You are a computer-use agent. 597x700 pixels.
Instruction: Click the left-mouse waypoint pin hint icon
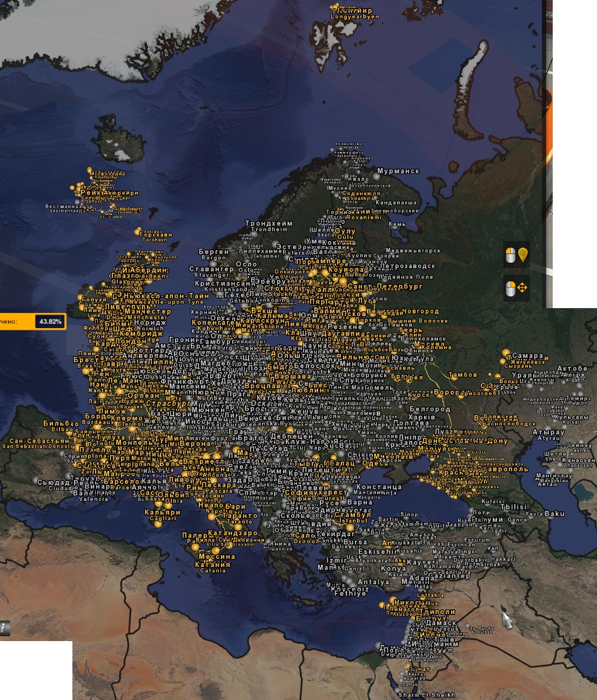point(516,255)
